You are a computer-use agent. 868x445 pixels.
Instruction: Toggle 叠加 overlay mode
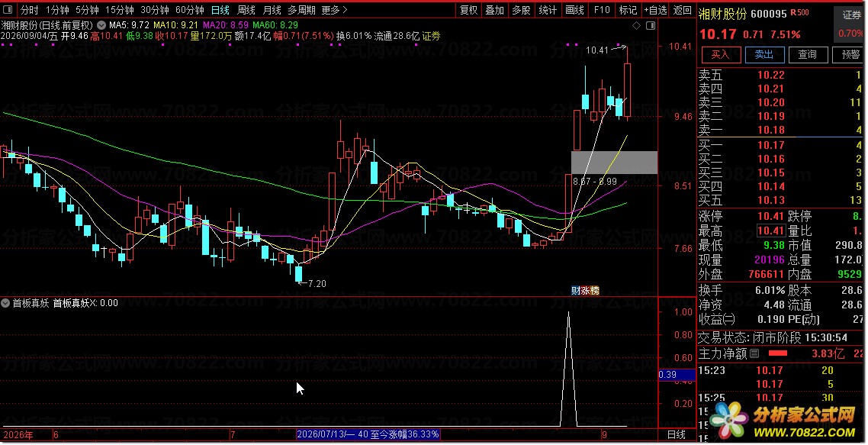495,10
